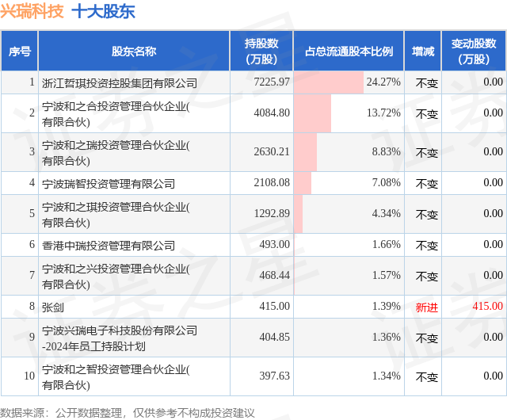
Task: Click shareholder name 张剑
Action: click(x=52, y=307)
